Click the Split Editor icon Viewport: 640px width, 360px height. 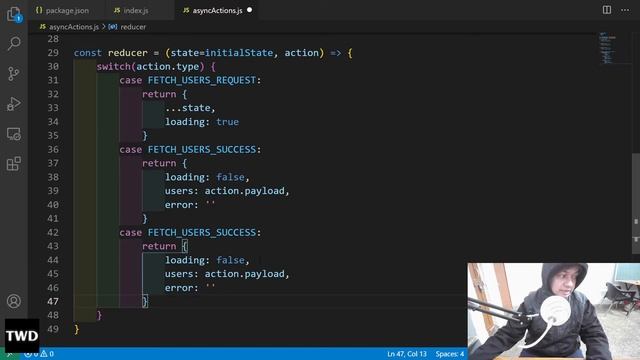pyautogui.click(x=607, y=10)
